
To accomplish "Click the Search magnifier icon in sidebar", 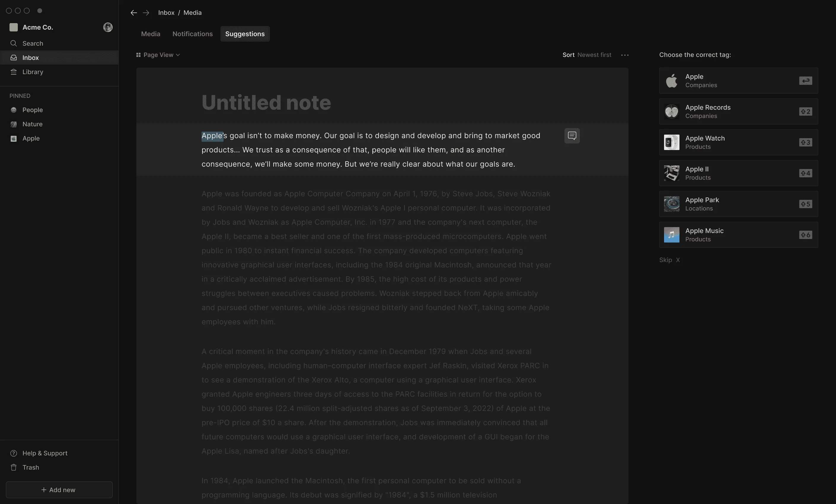I will [14, 44].
